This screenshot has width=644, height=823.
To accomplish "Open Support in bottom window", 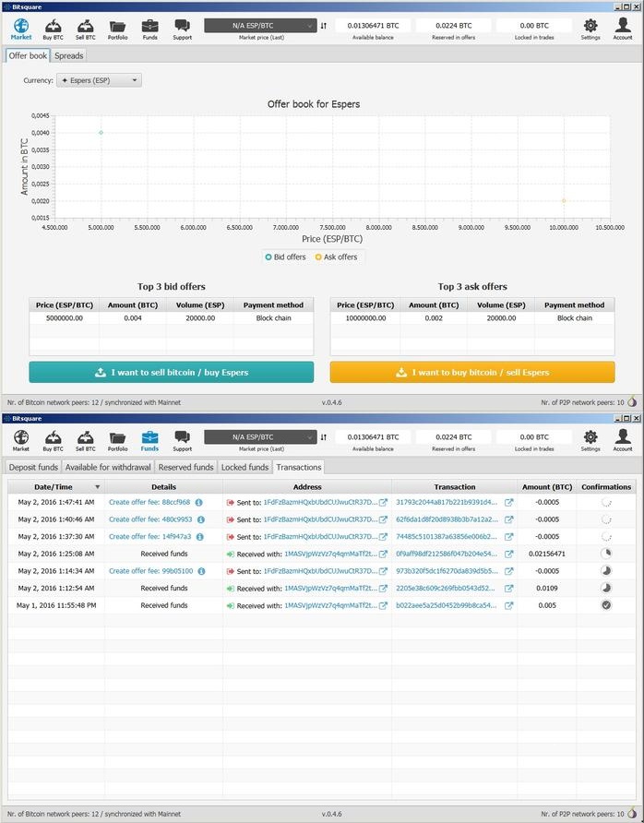I will [182, 441].
